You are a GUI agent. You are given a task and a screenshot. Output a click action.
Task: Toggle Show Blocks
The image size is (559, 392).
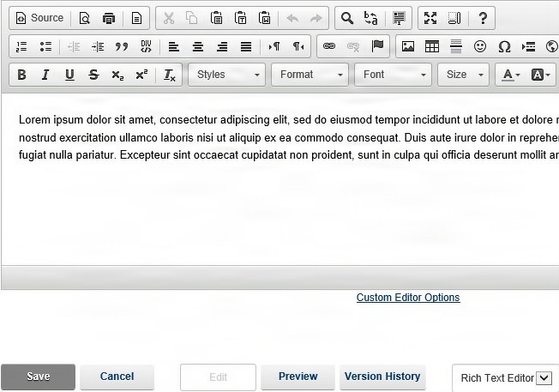pyautogui.click(x=454, y=18)
